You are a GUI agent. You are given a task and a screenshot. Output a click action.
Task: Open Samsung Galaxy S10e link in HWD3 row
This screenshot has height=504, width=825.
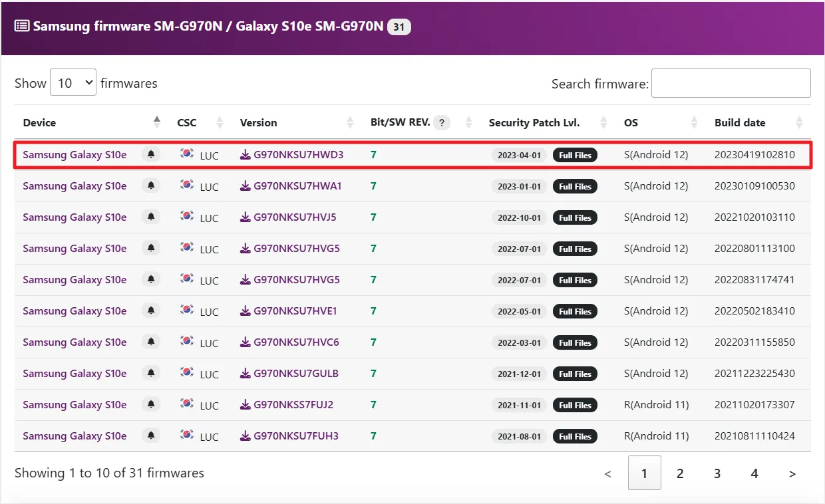(x=75, y=154)
